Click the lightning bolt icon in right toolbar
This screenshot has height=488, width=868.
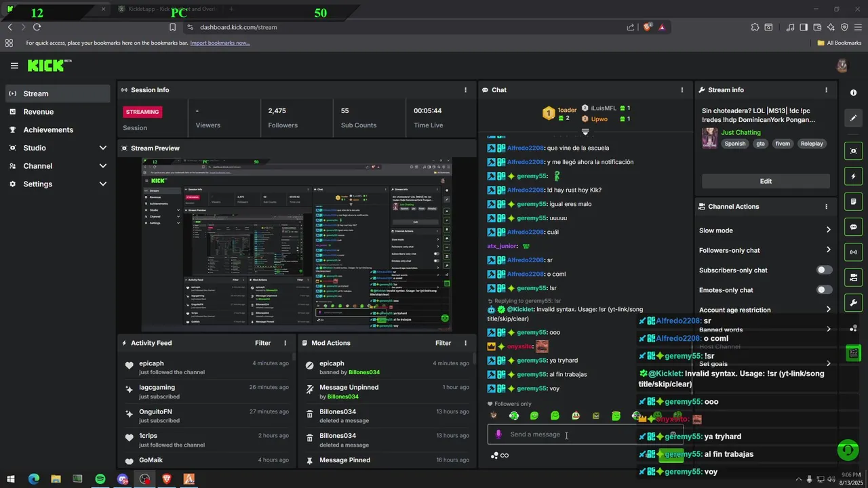click(853, 176)
